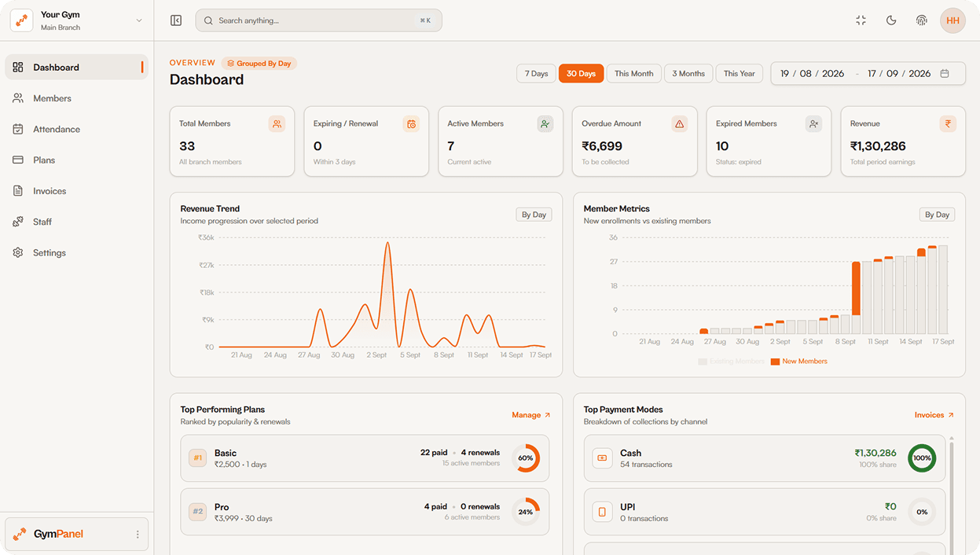Click the GymPanel options three-dot menu
980x555 pixels.
(x=138, y=535)
